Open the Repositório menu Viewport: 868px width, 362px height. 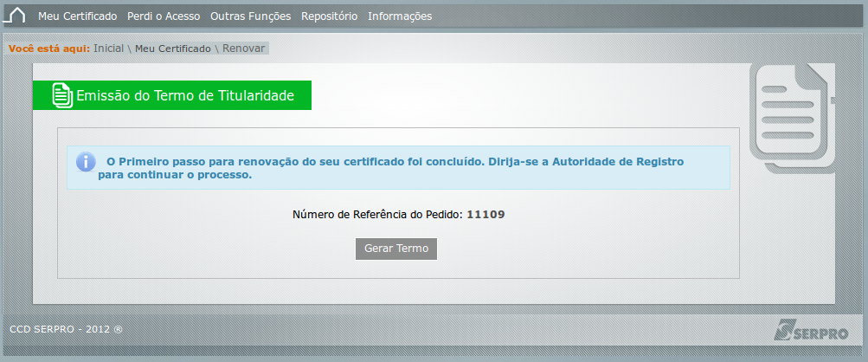[330, 16]
